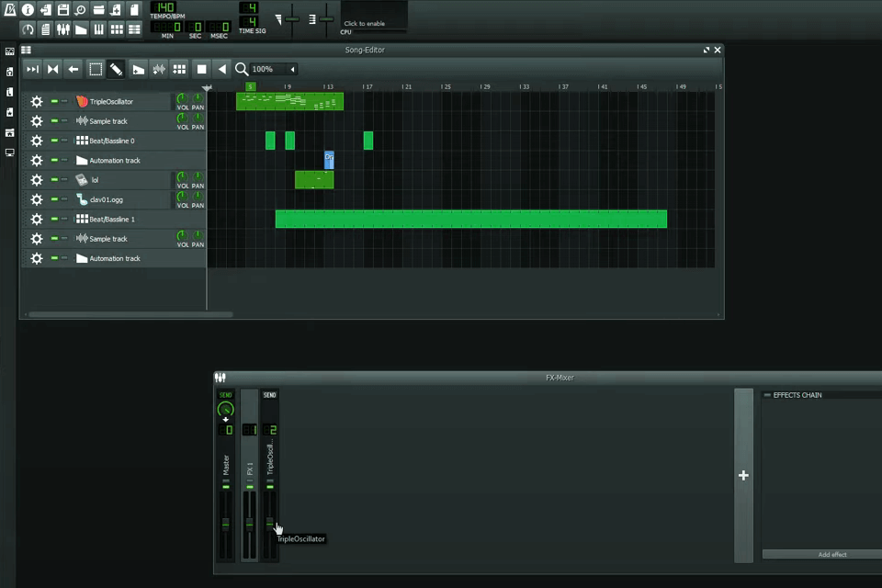Screen dimensions: 882x588
Task: Open the Computer file browser sidebar icon
Action: pyautogui.click(x=9, y=153)
